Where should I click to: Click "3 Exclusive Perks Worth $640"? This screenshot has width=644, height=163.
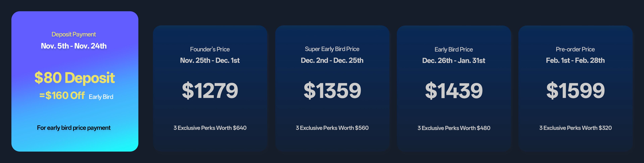point(210,128)
